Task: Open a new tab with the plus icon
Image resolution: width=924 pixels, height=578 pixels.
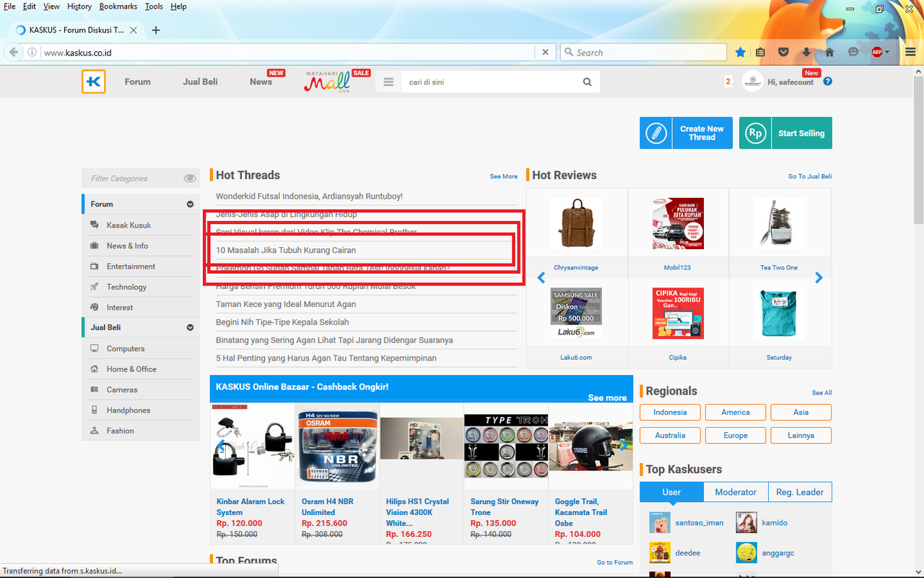Action: pos(156,30)
